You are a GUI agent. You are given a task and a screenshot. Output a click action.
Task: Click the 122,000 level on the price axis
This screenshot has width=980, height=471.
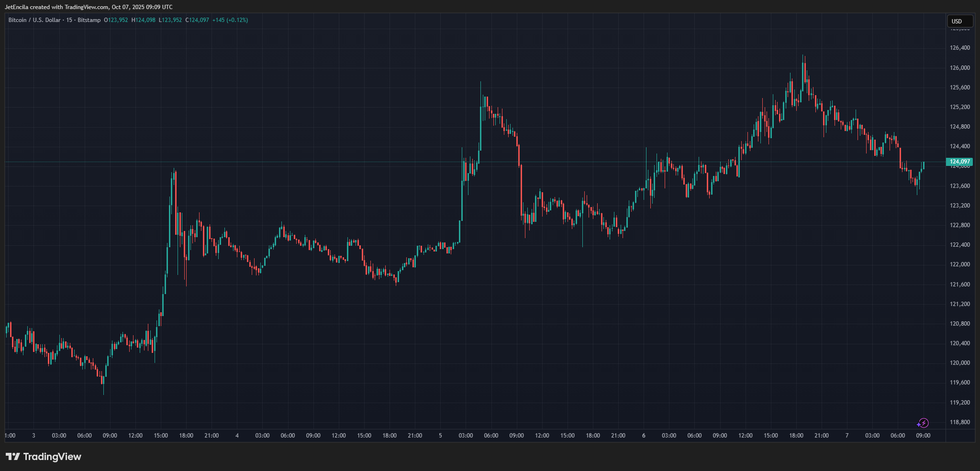959,264
